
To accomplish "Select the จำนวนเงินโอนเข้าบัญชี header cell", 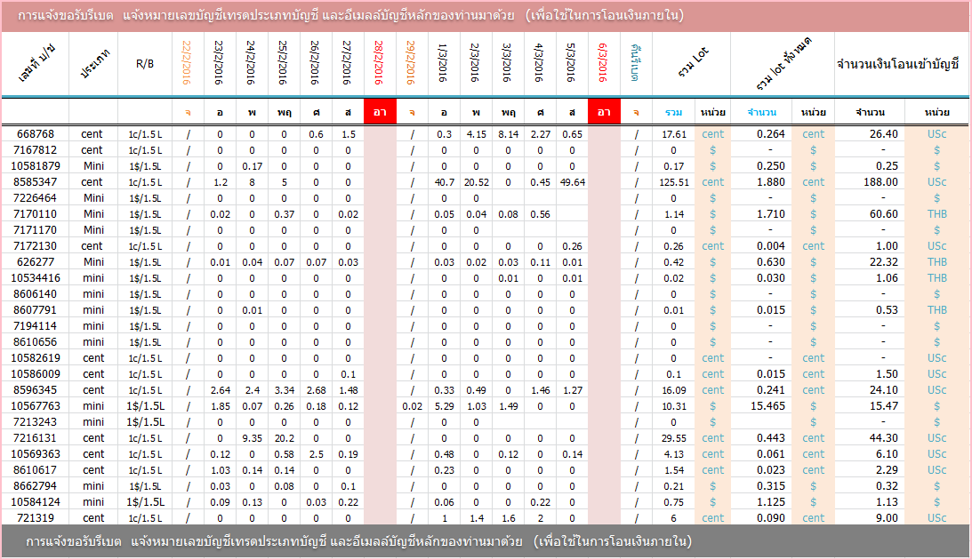I will click(899, 64).
